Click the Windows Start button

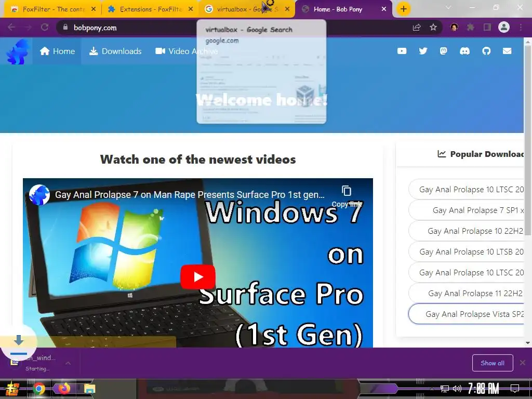[12, 389]
